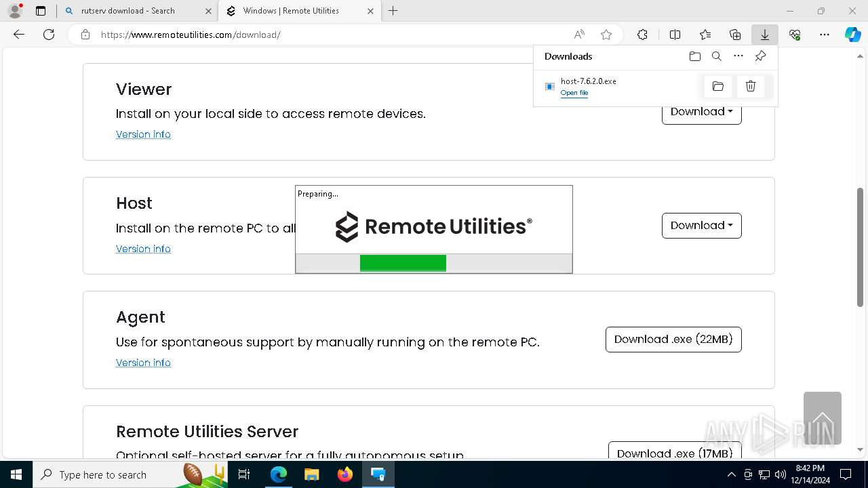
Task: Open Collections icon
Action: 735,35
